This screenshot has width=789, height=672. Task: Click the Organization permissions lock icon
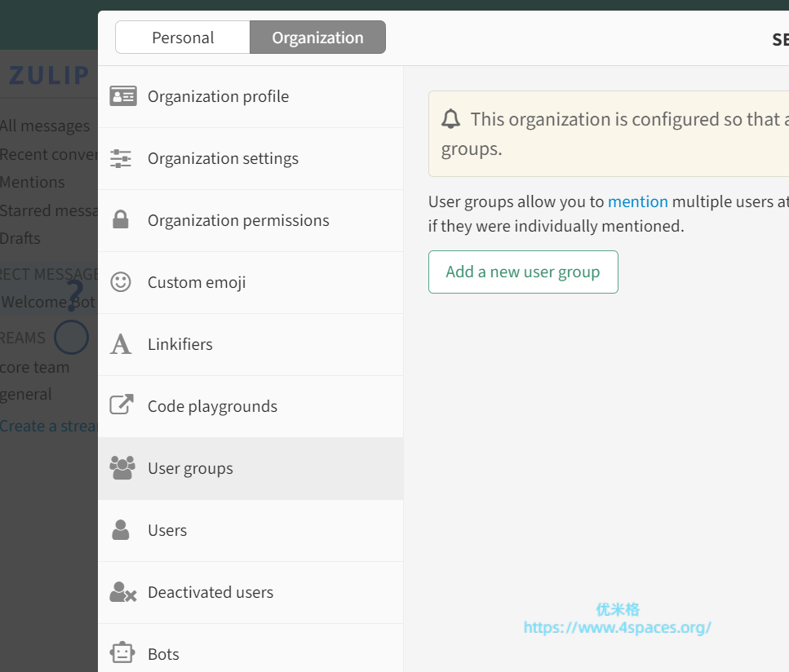(121, 220)
